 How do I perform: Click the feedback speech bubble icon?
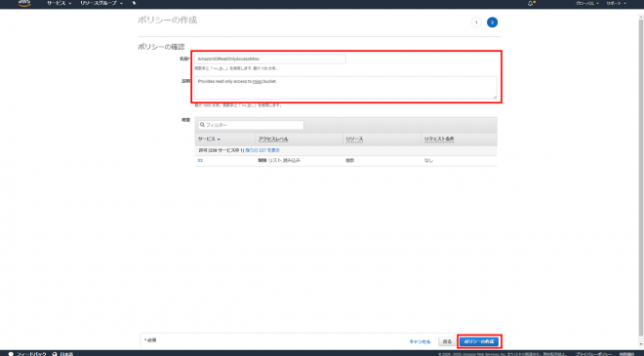pos(11,353)
